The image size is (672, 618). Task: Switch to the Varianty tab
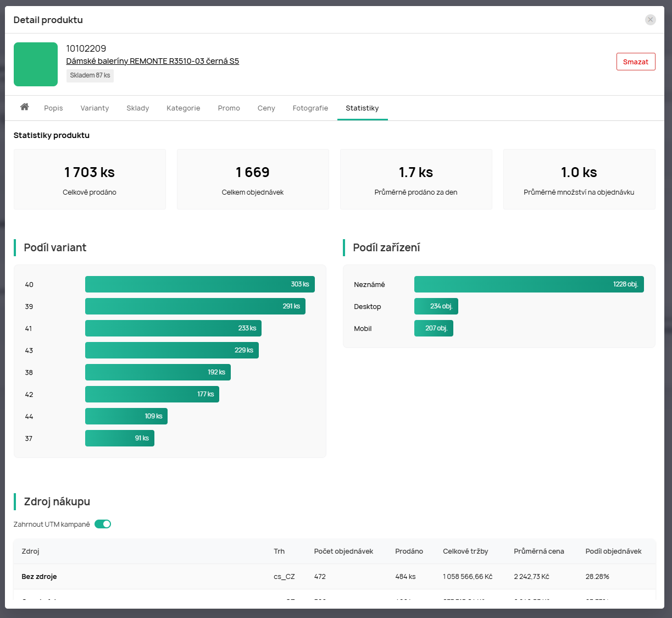click(x=95, y=108)
